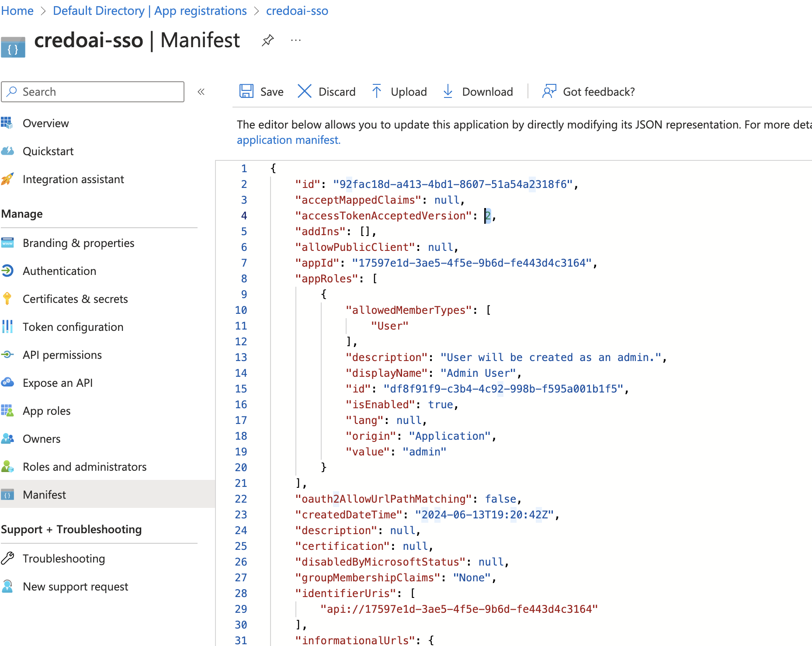812x646 pixels.
Task: Click groupMembershipClaims "None" value
Action: [x=472, y=577]
